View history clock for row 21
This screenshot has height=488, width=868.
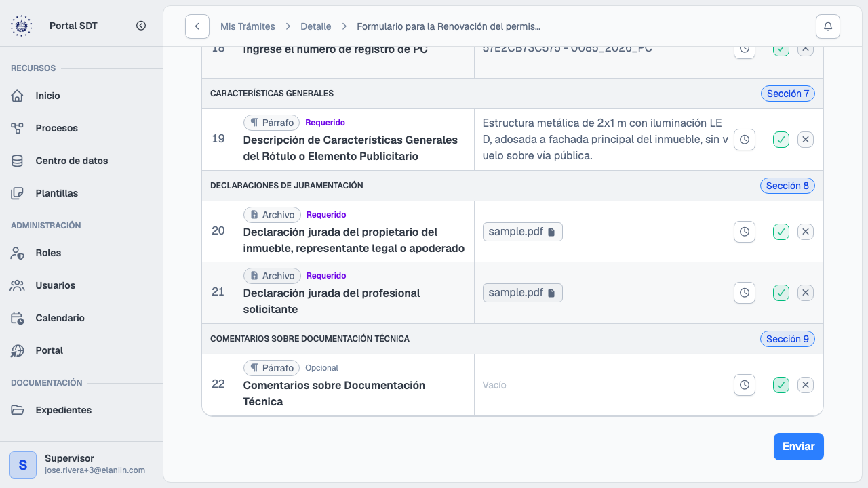(x=745, y=293)
